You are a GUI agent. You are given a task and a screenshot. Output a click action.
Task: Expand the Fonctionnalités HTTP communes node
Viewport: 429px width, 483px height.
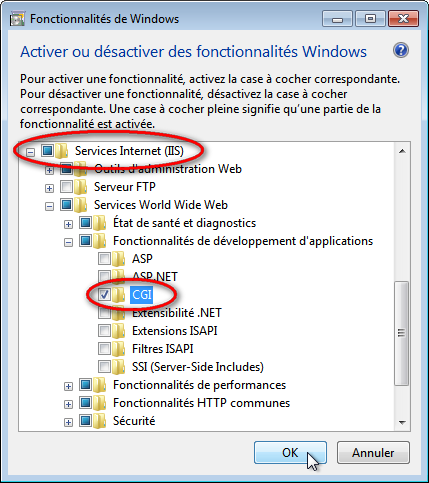point(68,405)
